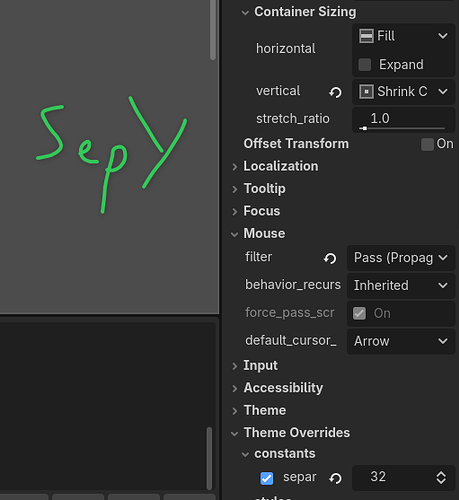Screen dimensions: 459x500
Task: Open the horizontal Fill dropdown
Action: [x=404, y=36]
